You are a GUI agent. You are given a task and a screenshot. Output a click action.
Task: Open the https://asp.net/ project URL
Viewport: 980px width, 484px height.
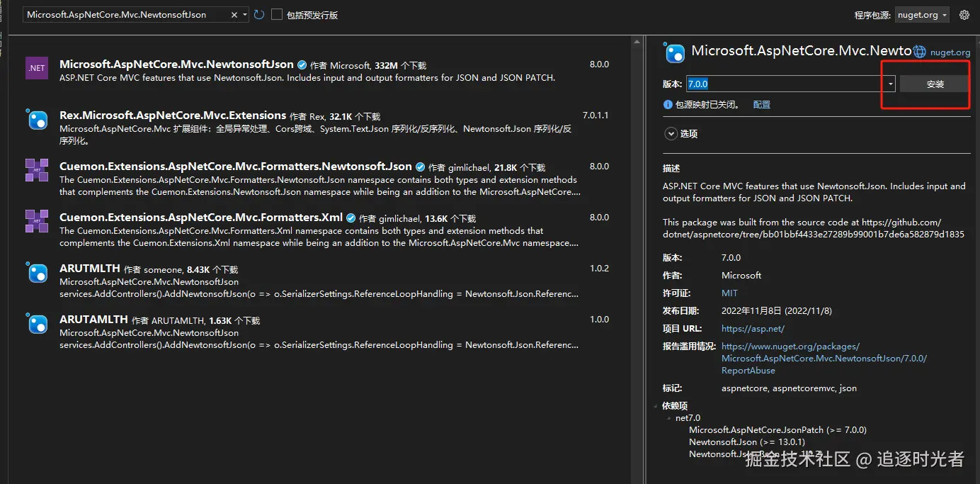click(753, 328)
